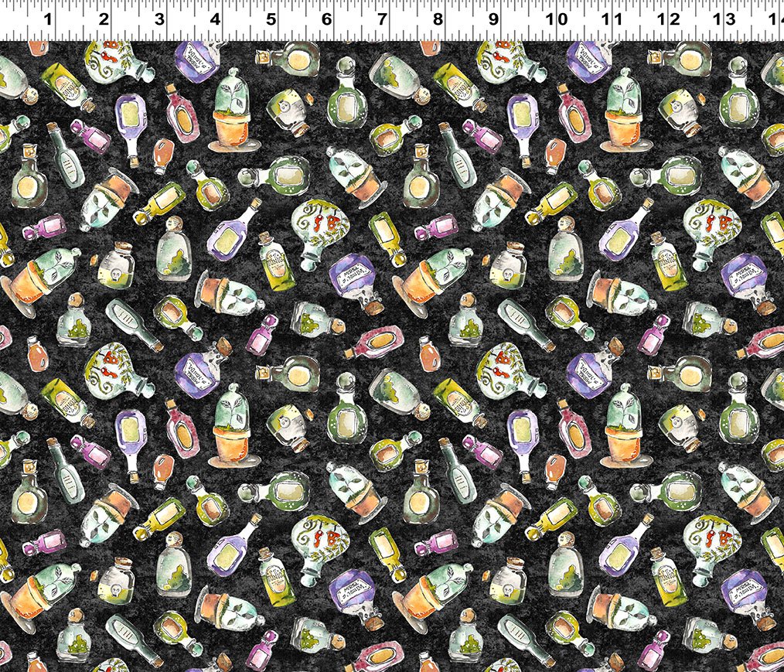
Task: Click the ruler number 9
Action: tap(493, 19)
